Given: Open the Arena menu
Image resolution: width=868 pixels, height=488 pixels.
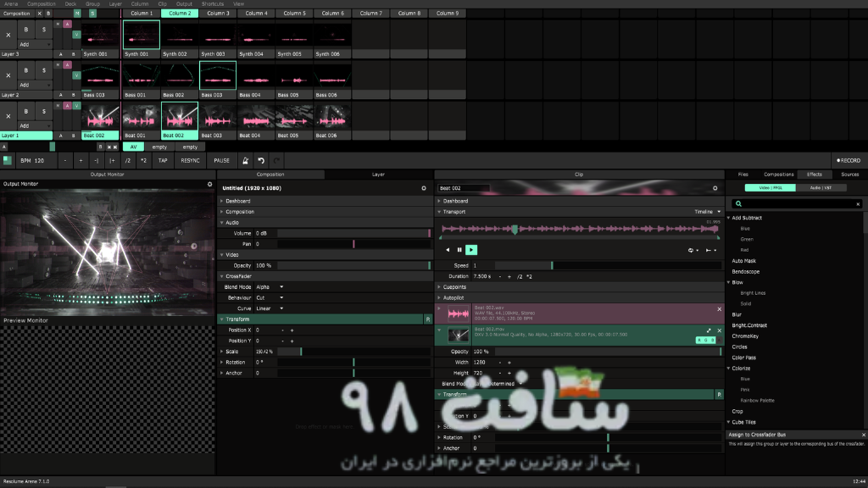Looking at the screenshot, I should pyautogui.click(x=11, y=4).
